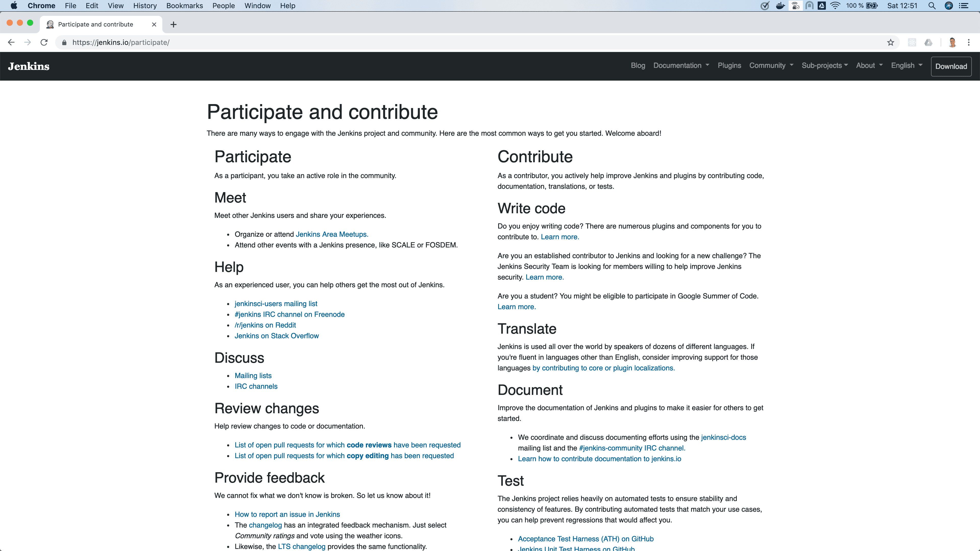Open a new tab with the plus icon
Screen dimensions: 980x551
point(174,24)
